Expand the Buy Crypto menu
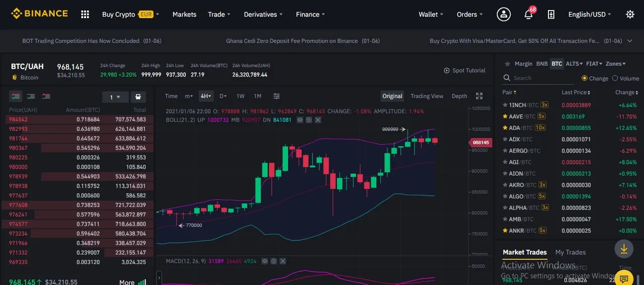The width and height of the screenshot is (644, 285). pyautogui.click(x=130, y=15)
